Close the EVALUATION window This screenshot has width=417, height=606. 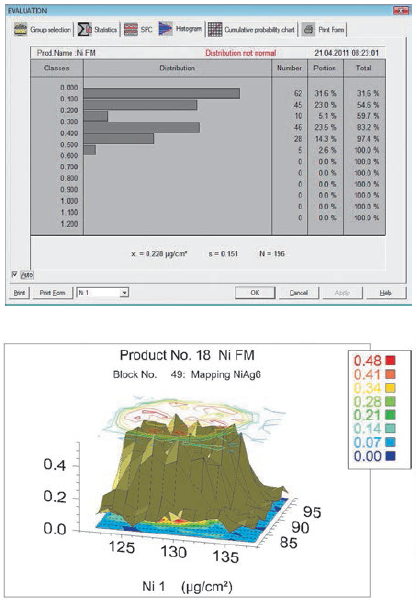click(x=401, y=11)
